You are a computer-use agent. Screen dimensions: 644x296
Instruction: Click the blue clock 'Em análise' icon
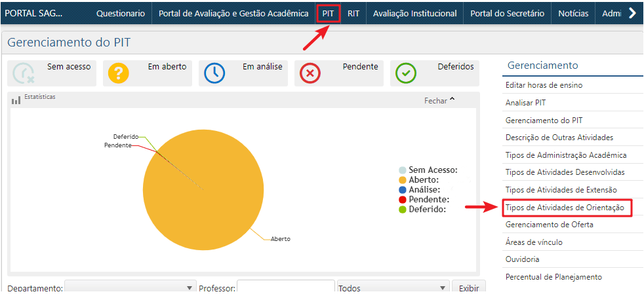click(x=214, y=73)
